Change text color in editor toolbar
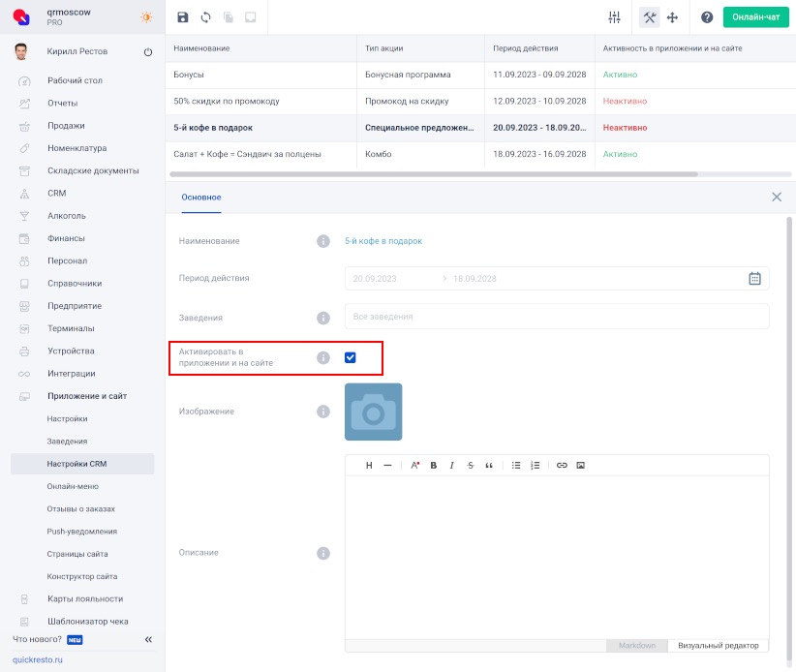The width and height of the screenshot is (796, 672). [x=414, y=465]
